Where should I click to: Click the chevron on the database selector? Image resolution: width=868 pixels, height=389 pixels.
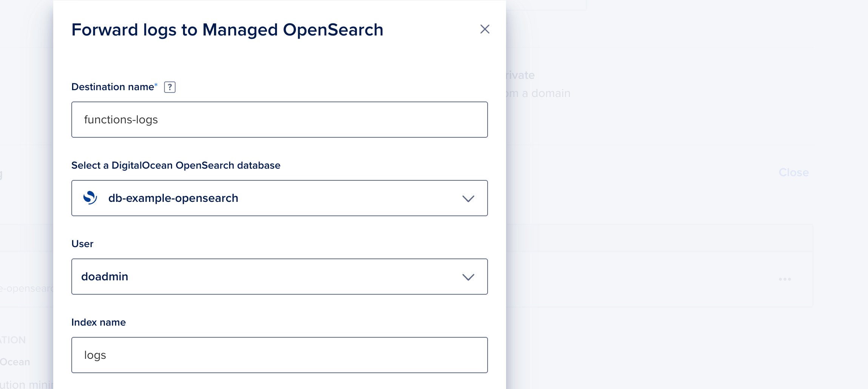[468, 198]
